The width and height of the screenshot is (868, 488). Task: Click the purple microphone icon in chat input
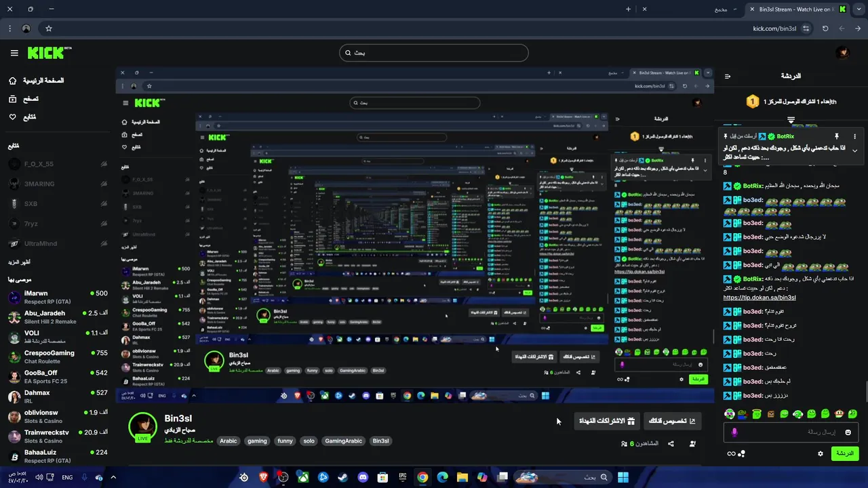tap(734, 432)
